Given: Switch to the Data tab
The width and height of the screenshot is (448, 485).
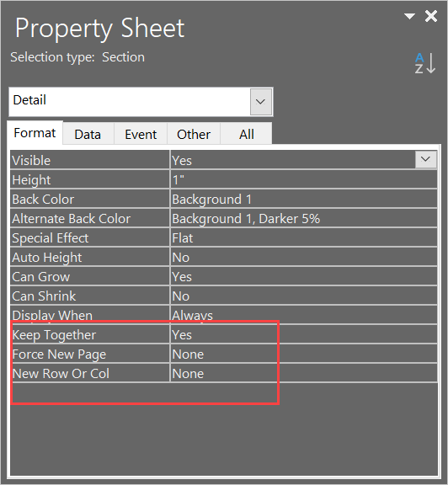Looking at the screenshot, I should (88, 134).
